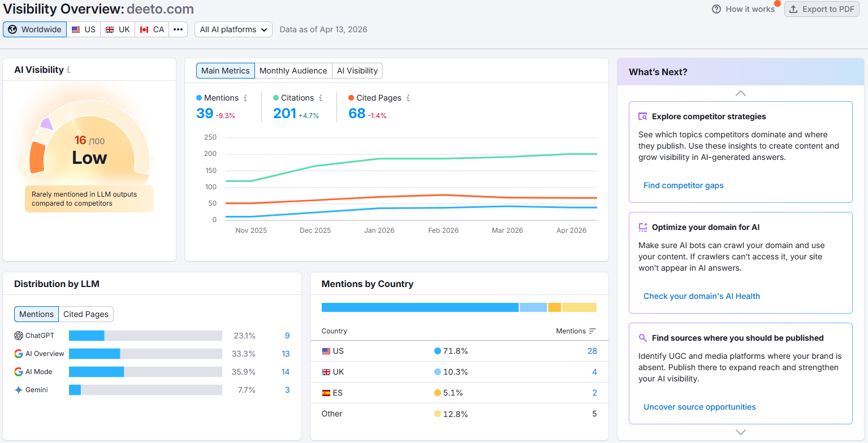Viewport: 868px width, 443px height.
Task: Click the Cited Pages value 68
Action: [357, 113]
